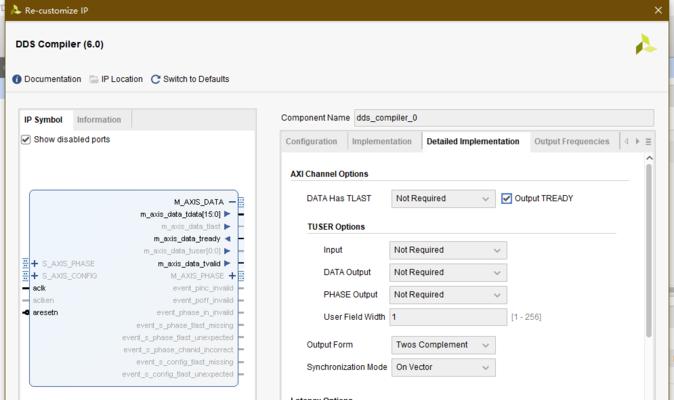This screenshot has width=674, height=400.
Task: Uncheck the Output TREADY checkbox
Action: [x=506, y=198]
